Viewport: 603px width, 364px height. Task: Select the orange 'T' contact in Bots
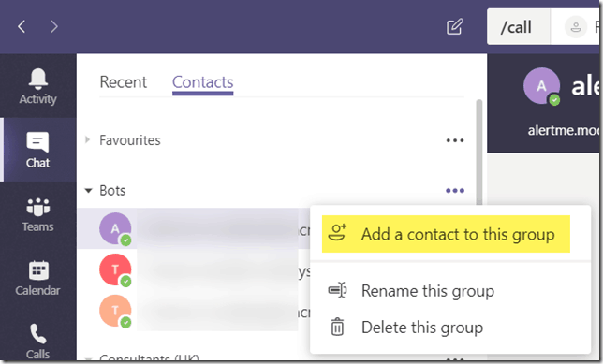[115, 311]
